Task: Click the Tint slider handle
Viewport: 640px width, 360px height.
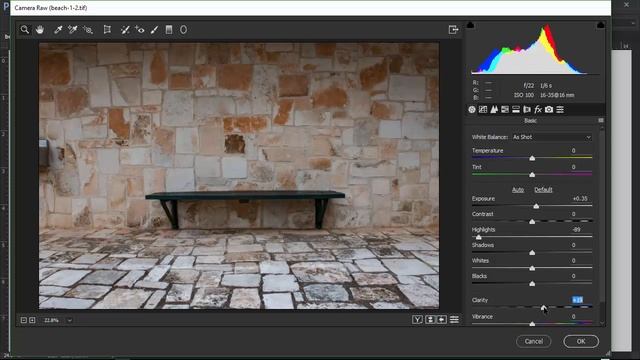Action: tap(532, 175)
